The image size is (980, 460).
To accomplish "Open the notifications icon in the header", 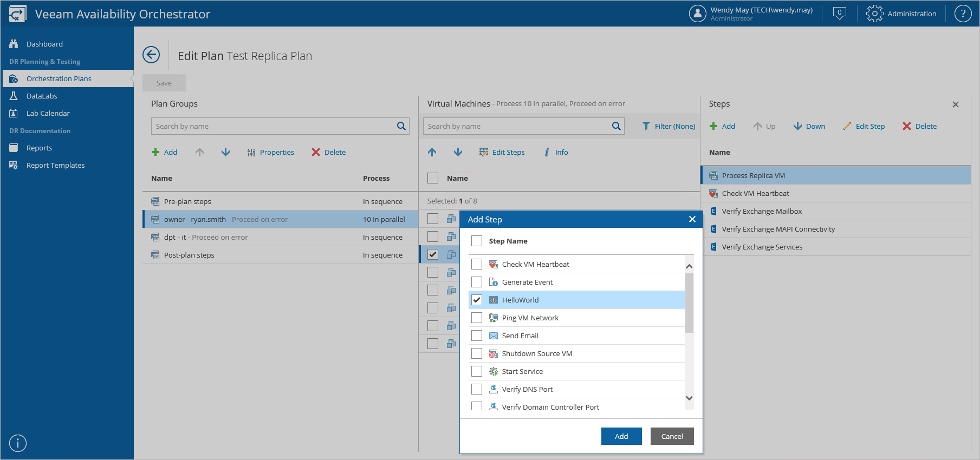I will pos(839,14).
